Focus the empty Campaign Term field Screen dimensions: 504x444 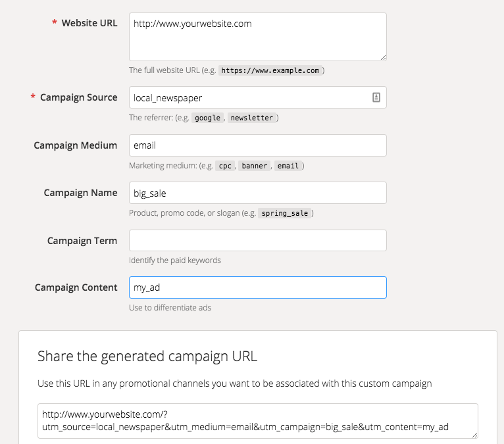click(258, 240)
